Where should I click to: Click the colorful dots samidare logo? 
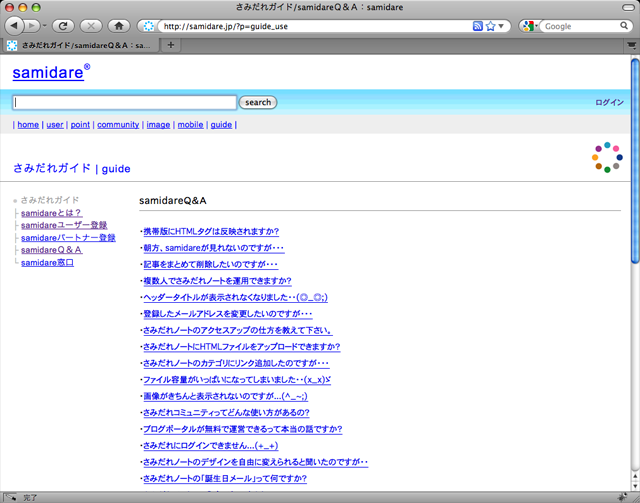tap(606, 157)
